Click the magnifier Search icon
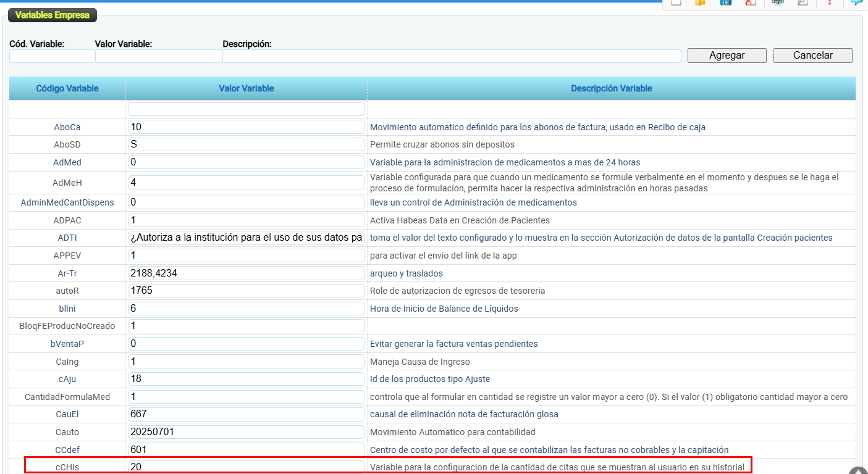This screenshot has height=474, width=868. coord(803,2)
